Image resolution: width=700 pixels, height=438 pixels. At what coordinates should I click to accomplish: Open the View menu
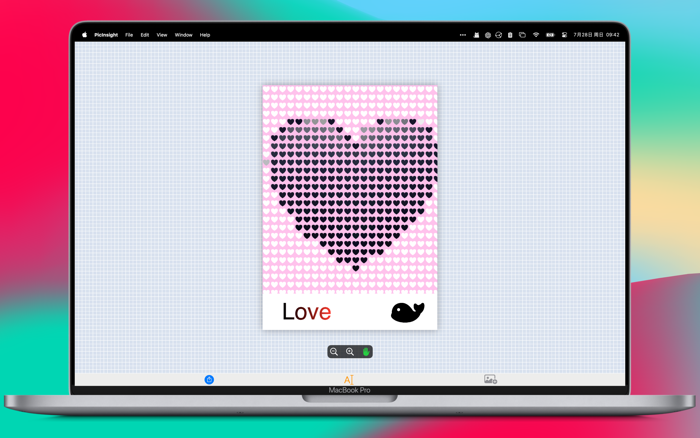click(x=162, y=35)
